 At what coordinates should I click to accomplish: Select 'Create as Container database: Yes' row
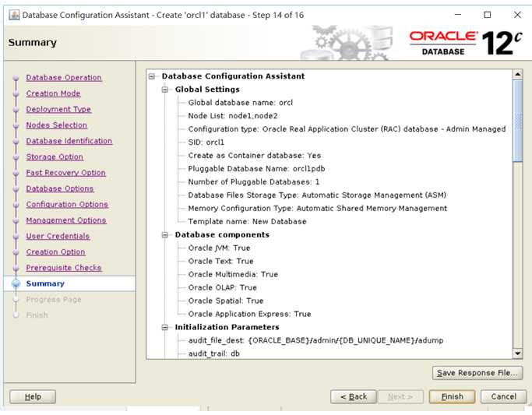tap(255, 156)
